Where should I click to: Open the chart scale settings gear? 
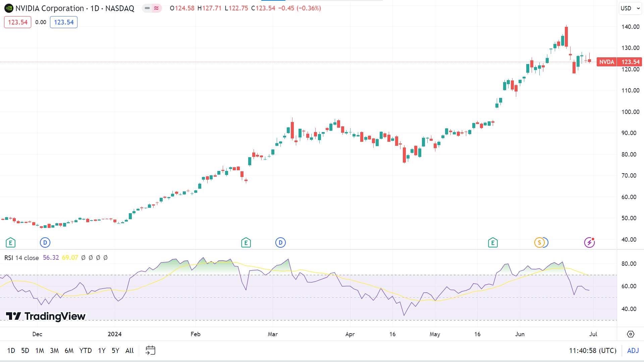[631, 334]
